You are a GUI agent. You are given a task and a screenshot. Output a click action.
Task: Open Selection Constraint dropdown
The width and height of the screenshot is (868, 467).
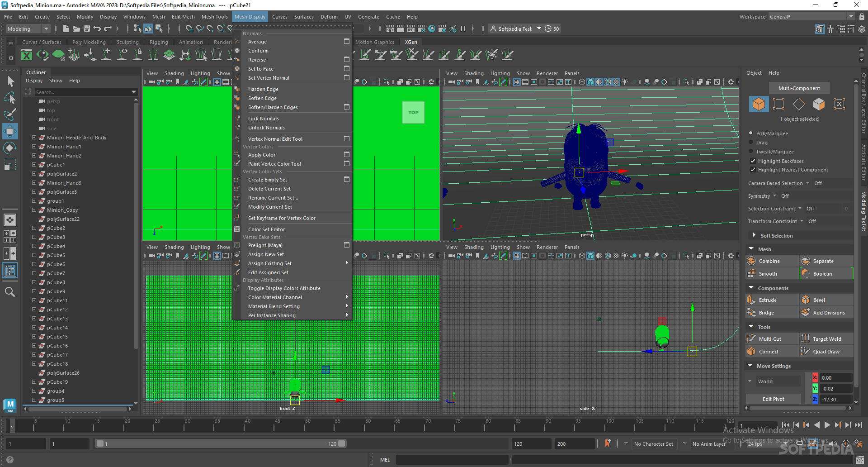800,208
